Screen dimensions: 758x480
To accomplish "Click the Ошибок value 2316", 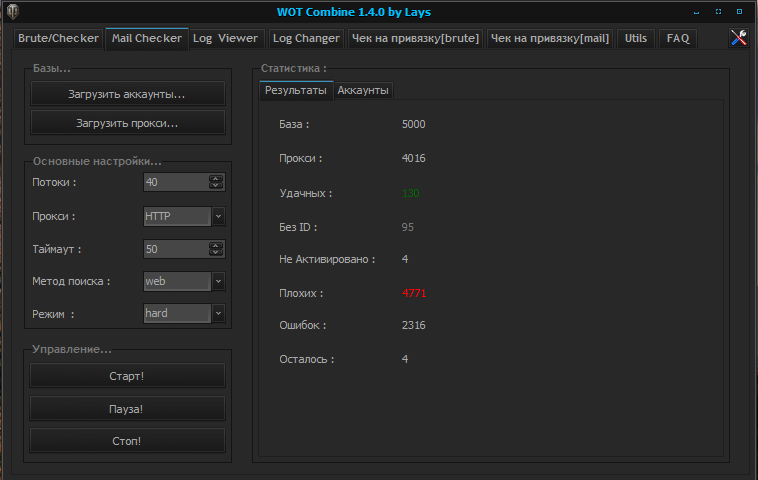I will point(413,325).
